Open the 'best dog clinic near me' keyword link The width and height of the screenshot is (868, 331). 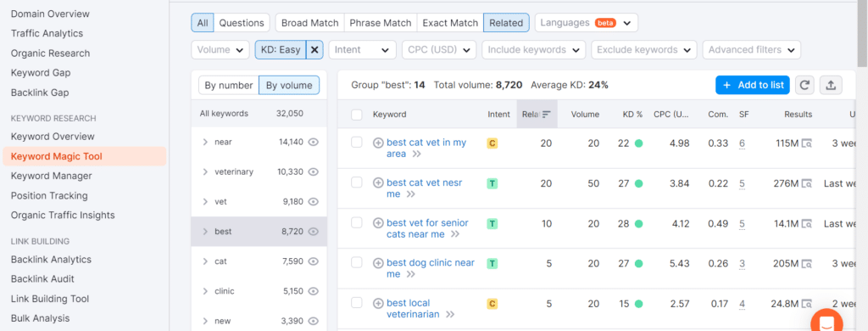pos(430,268)
